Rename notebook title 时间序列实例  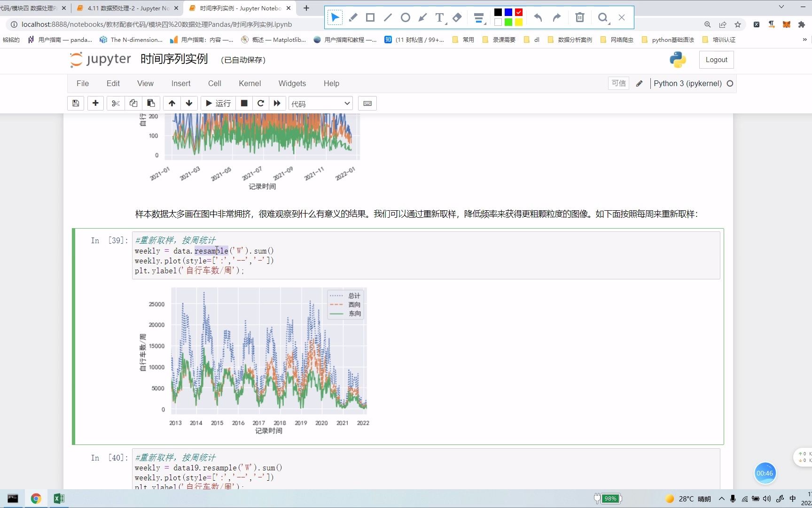pos(174,59)
